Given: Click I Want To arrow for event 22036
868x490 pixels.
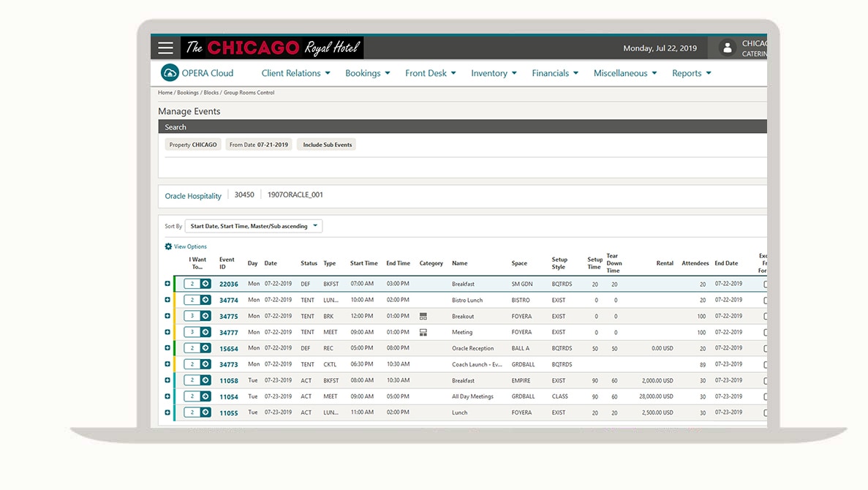Looking at the screenshot, I should 205,284.
